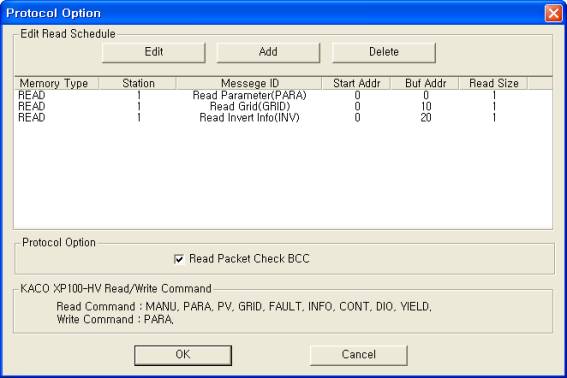Sort by Memory Type column header
Image resolution: width=567 pixels, height=378 pixels.
57,83
